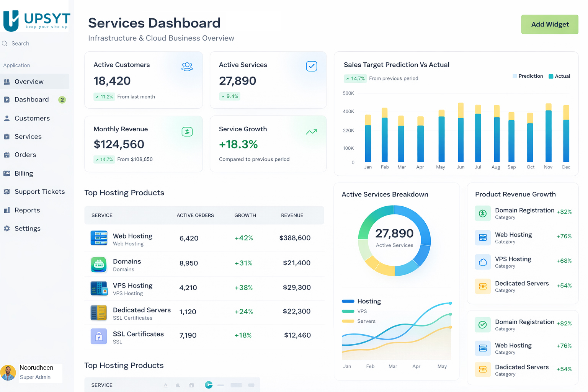The width and height of the screenshot is (588, 392).
Task: Toggle the Prediction legend series
Action: (528, 76)
